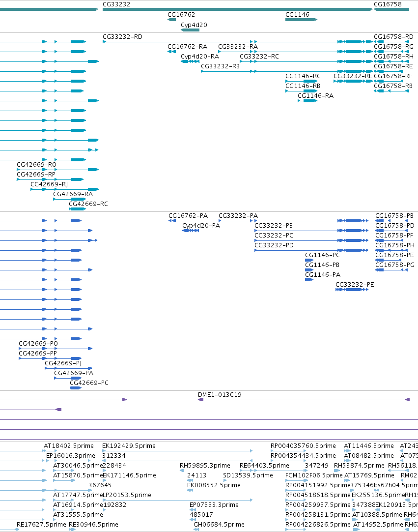Image resolution: width=418 pixels, height=532 pixels.
Task: Select protein CG16762-PA
Action: pos(188,216)
